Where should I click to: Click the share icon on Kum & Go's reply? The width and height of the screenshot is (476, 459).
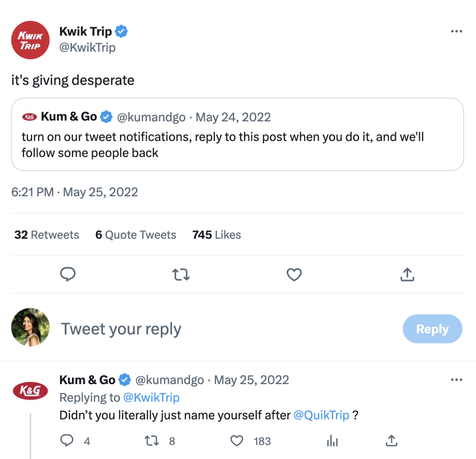tap(391, 441)
